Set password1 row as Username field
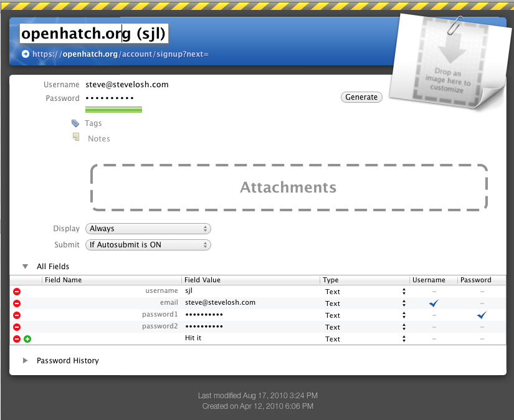Viewport: 514px width, 420px height. pos(434,315)
